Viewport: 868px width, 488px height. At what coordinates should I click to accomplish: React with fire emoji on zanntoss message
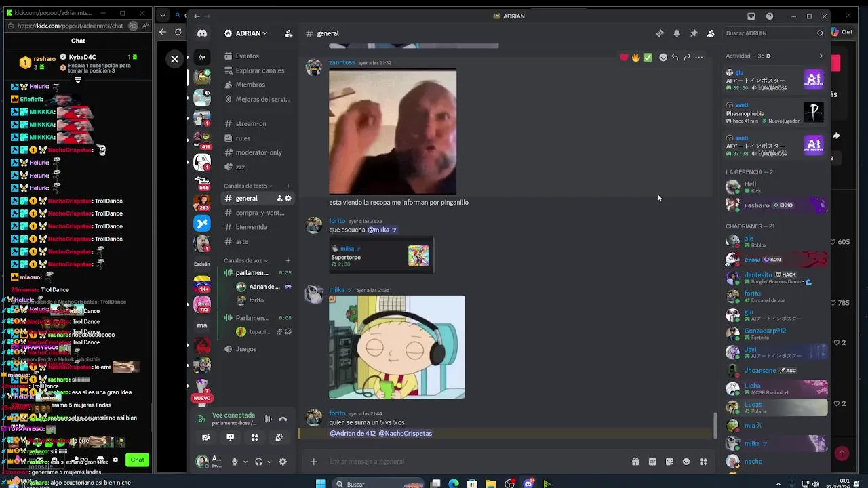pyautogui.click(x=635, y=57)
